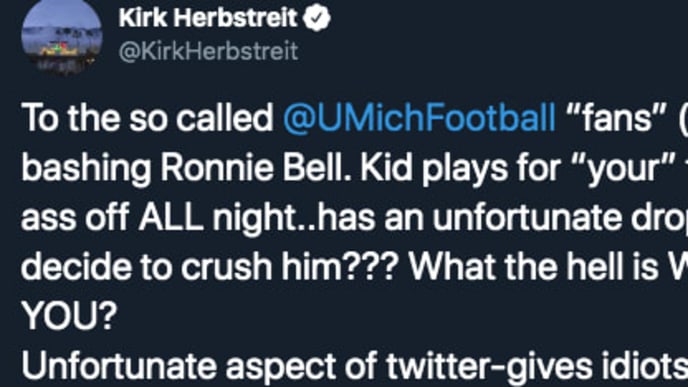Click empty dark area right of header name
Screen dimensions: 688x387
(505, 35)
